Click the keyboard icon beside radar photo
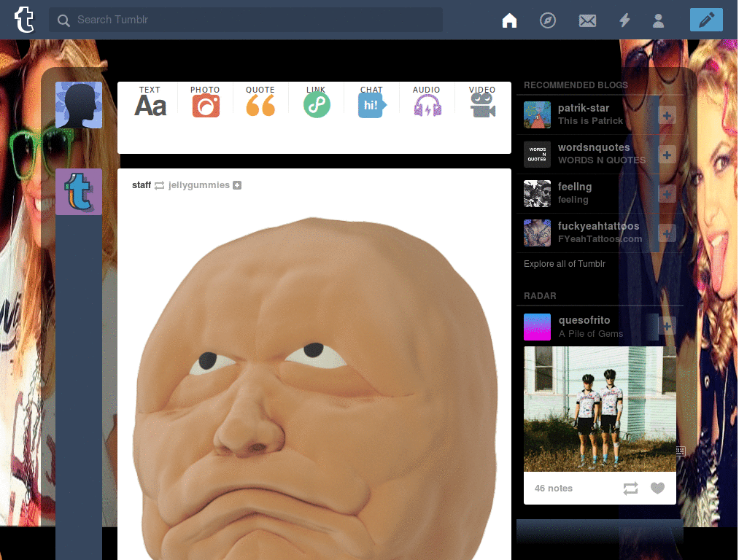The height and width of the screenshot is (560, 747). [x=681, y=451]
